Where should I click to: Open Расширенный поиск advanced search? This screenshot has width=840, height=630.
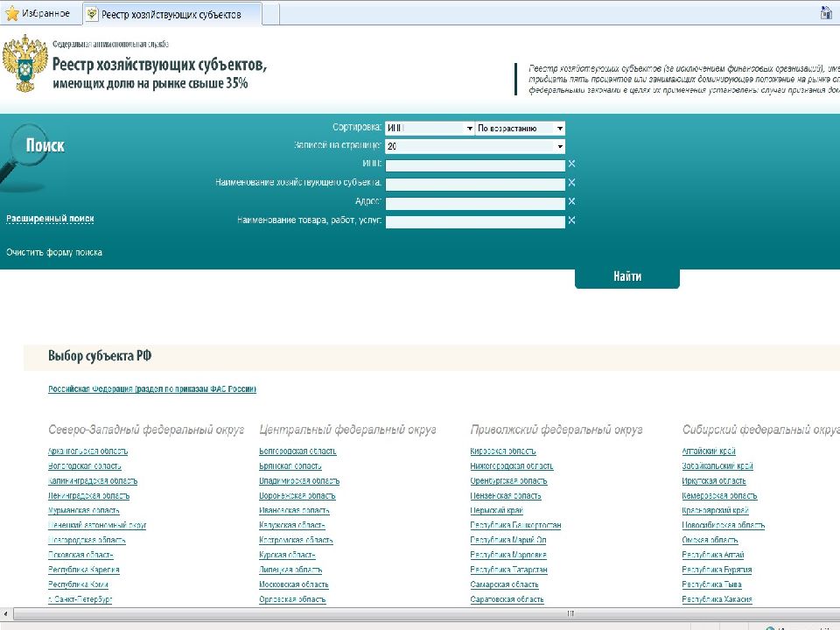pyautogui.click(x=51, y=219)
